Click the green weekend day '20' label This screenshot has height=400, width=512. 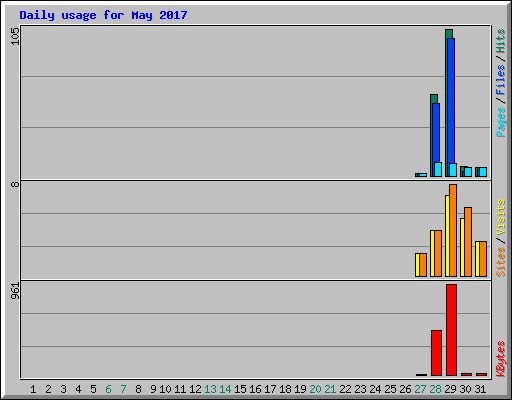315,389
